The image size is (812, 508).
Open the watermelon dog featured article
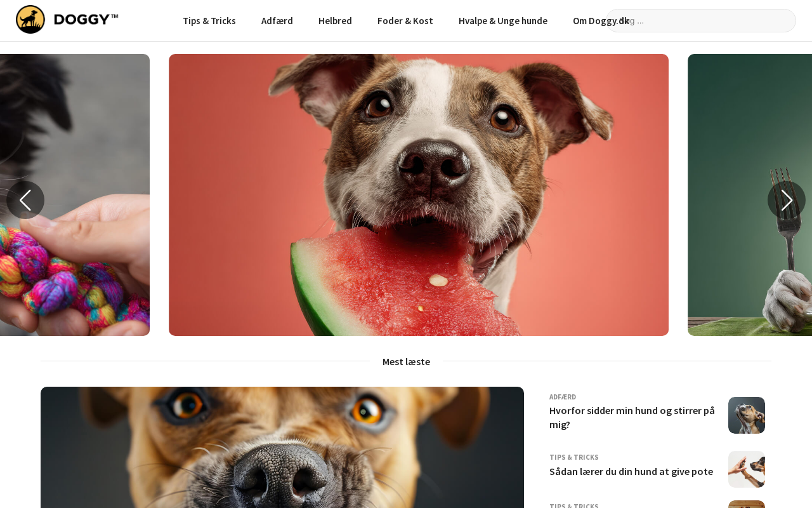pyautogui.click(x=419, y=195)
